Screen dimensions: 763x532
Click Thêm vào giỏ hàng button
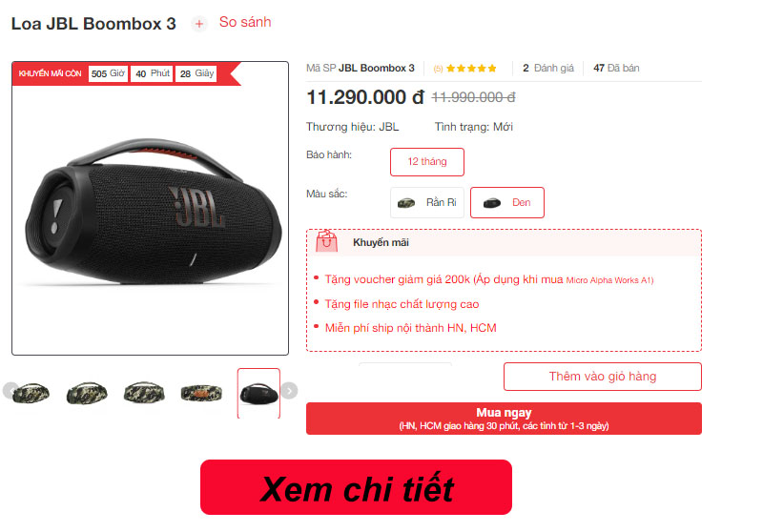tap(603, 377)
